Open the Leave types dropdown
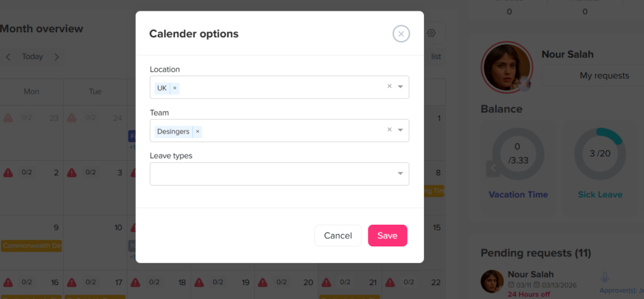The width and height of the screenshot is (644, 299). tap(279, 174)
